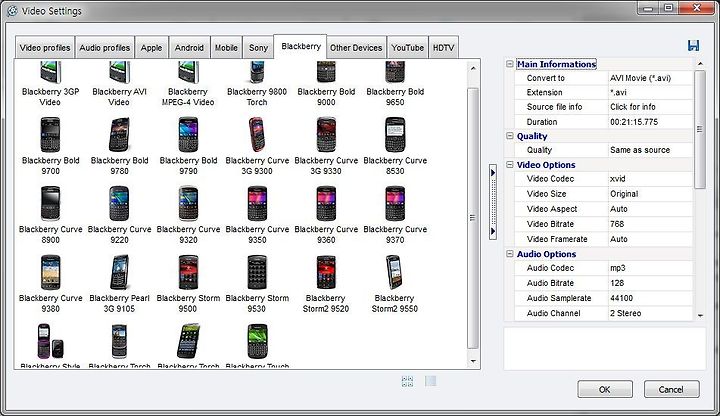720x416 pixels.
Task: Open the HDTV tab
Action: coord(444,48)
